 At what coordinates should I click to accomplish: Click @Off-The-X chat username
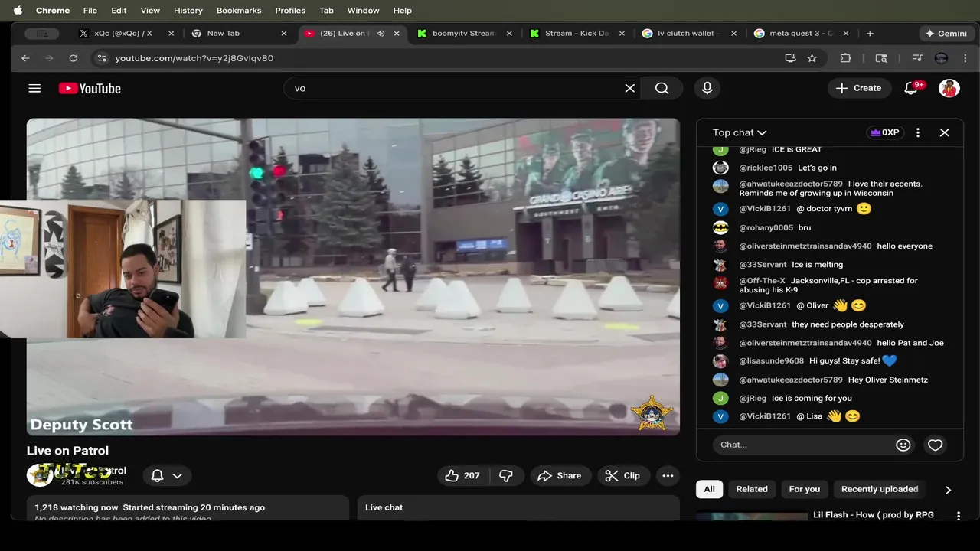[762, 281]
